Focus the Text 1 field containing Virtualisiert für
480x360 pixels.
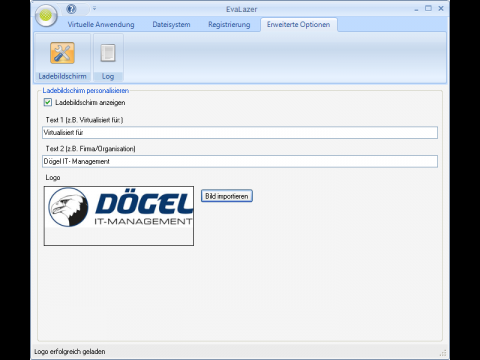[240, 132]
